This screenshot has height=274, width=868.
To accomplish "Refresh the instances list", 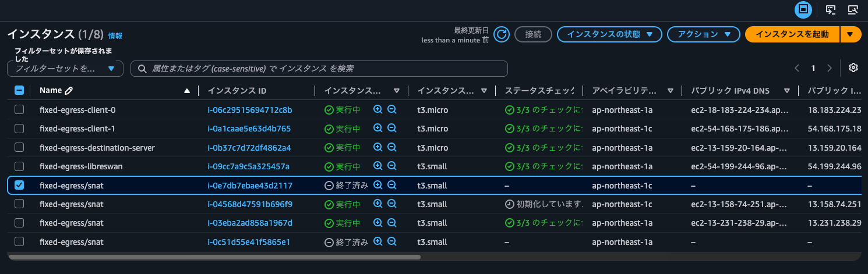I will pos(502,34).
